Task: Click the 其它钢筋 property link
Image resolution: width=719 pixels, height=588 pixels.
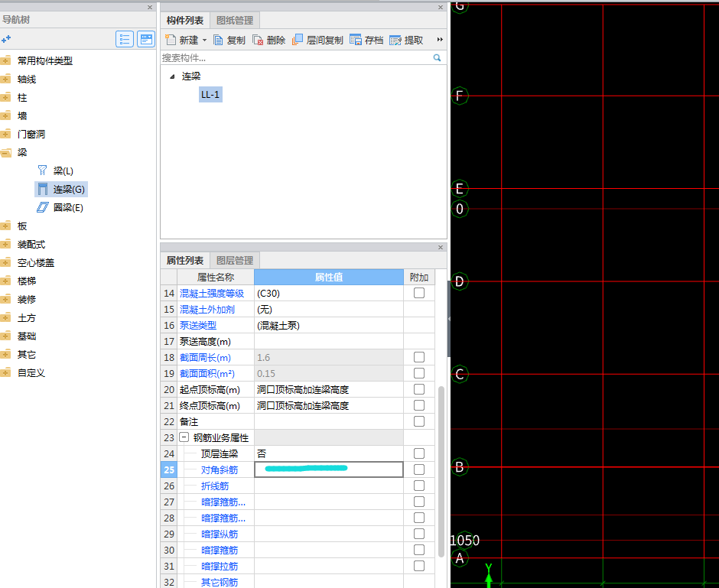Action: [220, 582]
